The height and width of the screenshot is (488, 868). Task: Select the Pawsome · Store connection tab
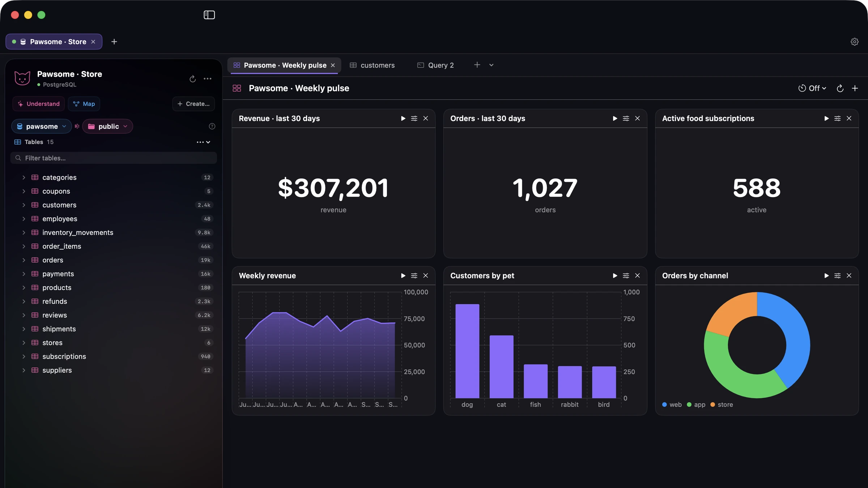(54, 42)
